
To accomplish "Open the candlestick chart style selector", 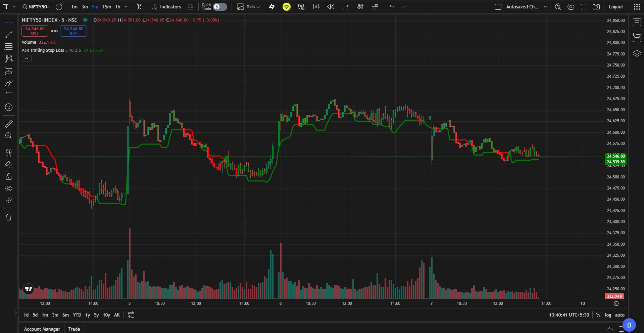I will pyautogui.click(x=139, y=7).
